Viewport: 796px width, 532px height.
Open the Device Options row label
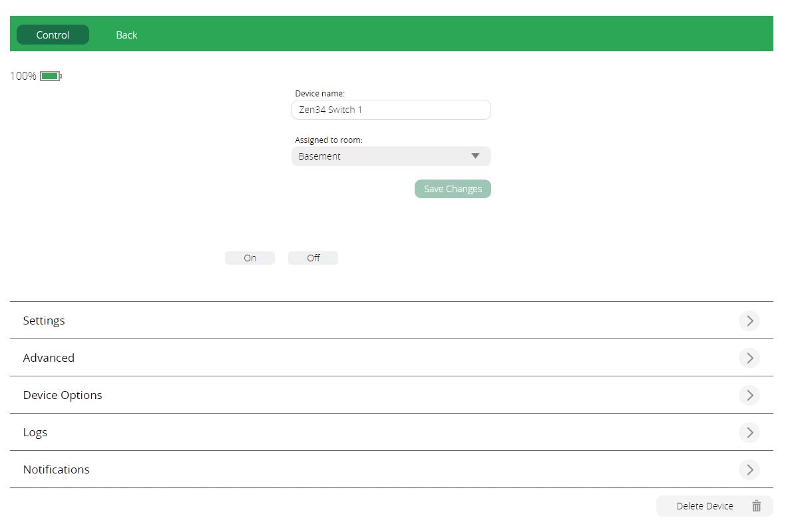63,395
